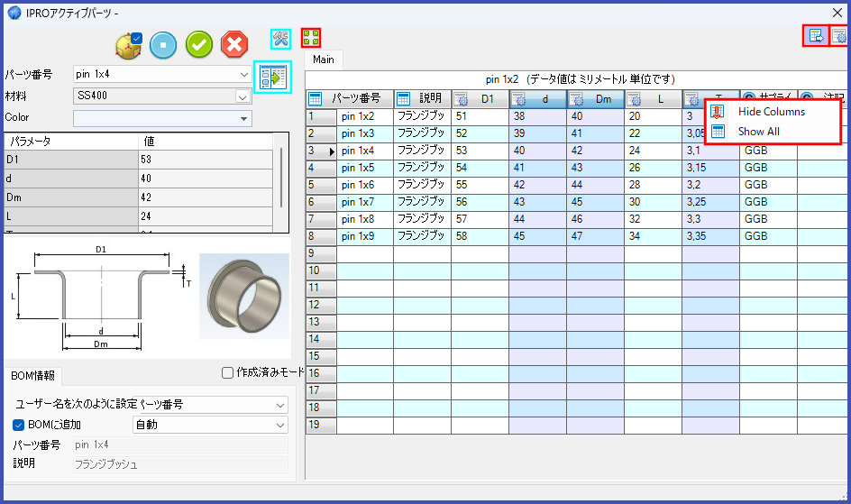Image resolution: width=851 pixels, height=504 pixels.
Task: Select Show All from context menu
Action: pyautogui.click(x=758, y=132)
